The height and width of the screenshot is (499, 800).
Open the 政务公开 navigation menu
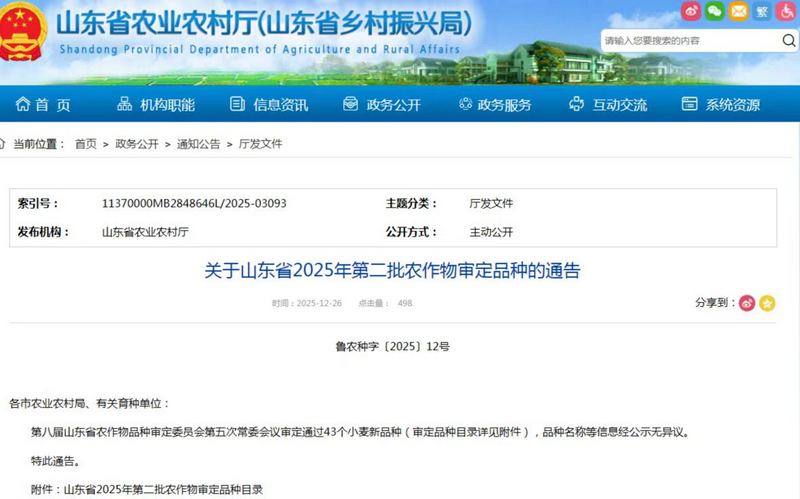tap(382, 104)
